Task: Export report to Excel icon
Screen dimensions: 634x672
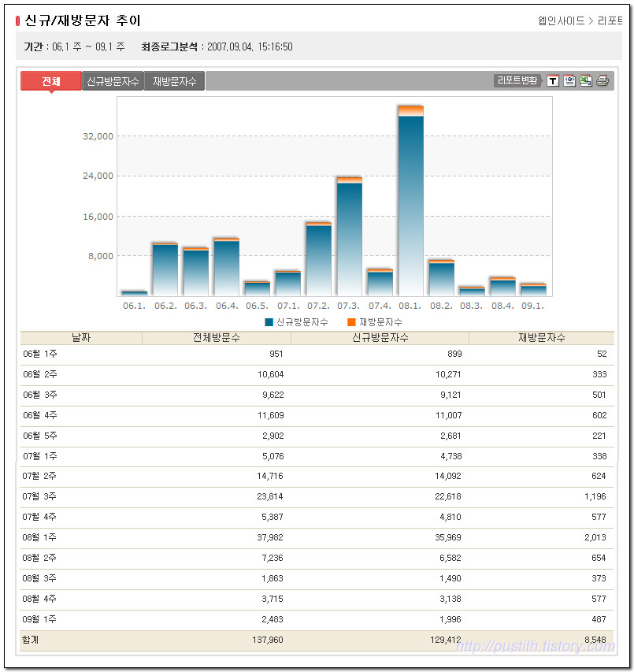Action: pos(586,80)
